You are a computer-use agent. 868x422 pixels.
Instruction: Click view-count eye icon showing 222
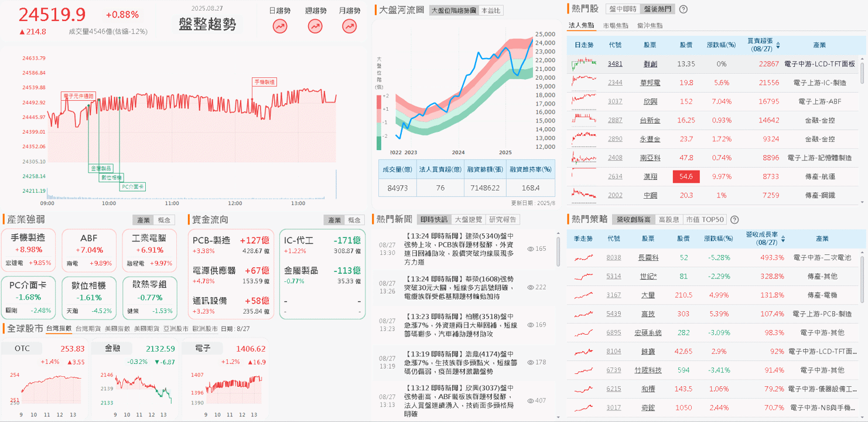tap(531, 287)
